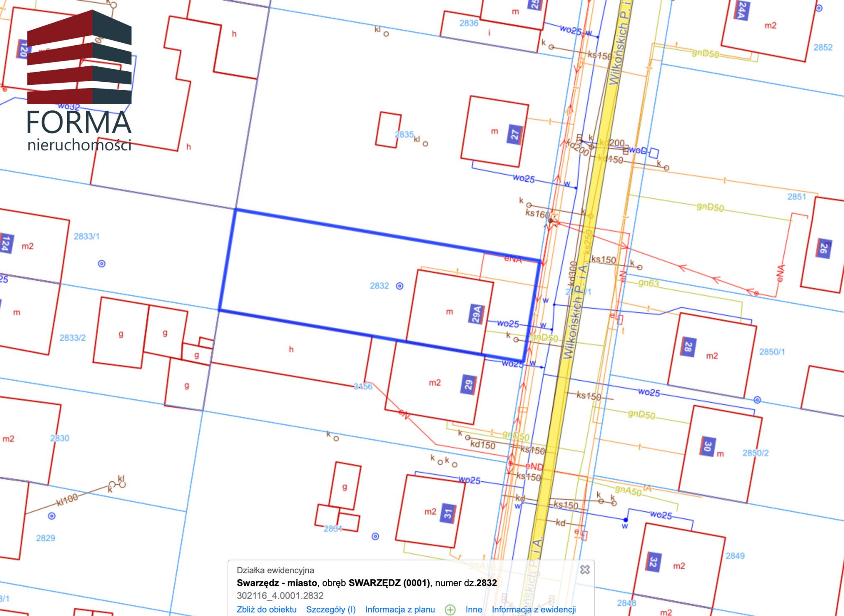Click address marker 27 badge
844x616 pixels.
click(x=515, y=134)
